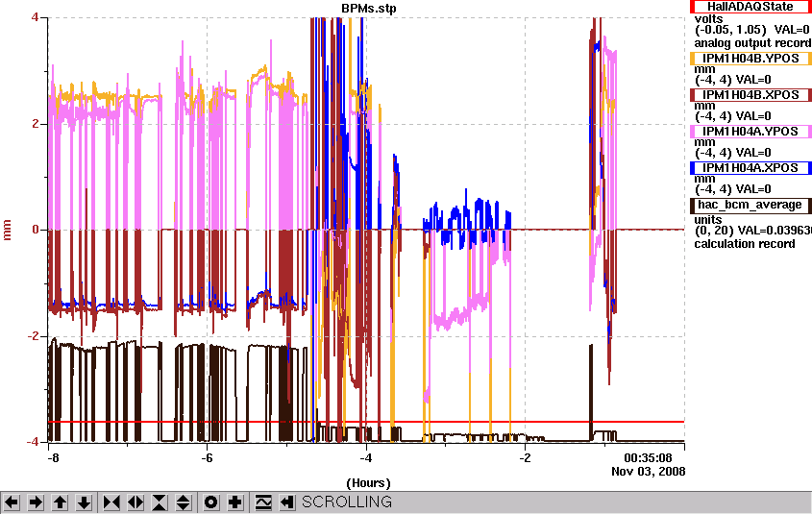Viewport: 812px width, 514px height.
Task: Click the units text under hac_bcm_average
Action: [x=708, y=219]
